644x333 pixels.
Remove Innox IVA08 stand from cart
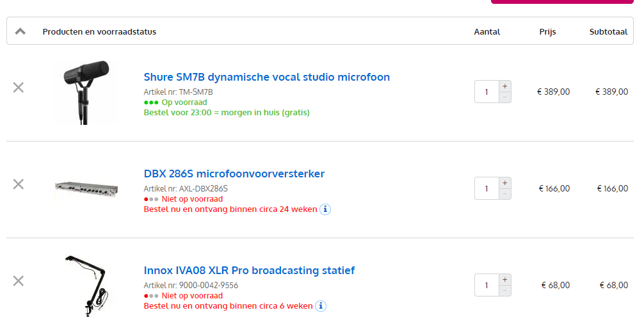click(19, 281)
